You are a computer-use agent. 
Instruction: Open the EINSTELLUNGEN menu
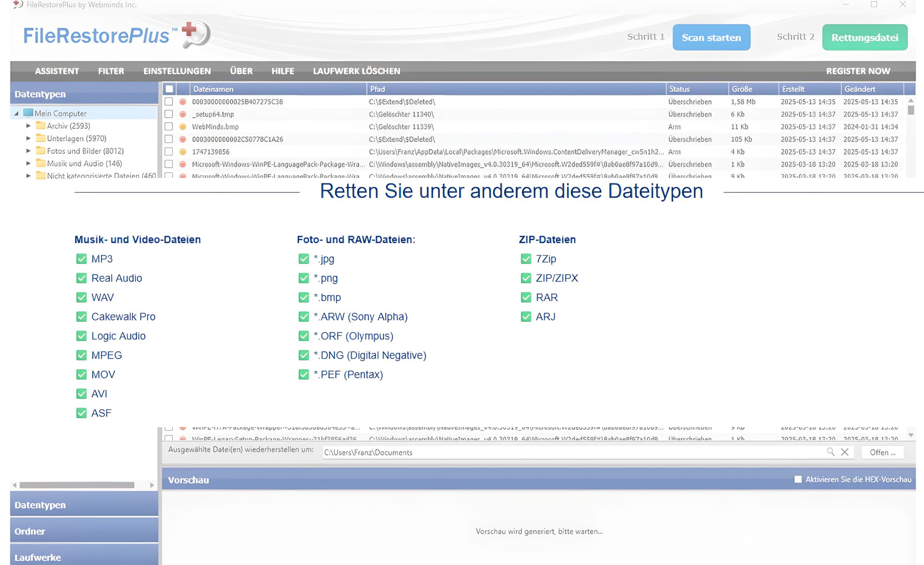177,71
